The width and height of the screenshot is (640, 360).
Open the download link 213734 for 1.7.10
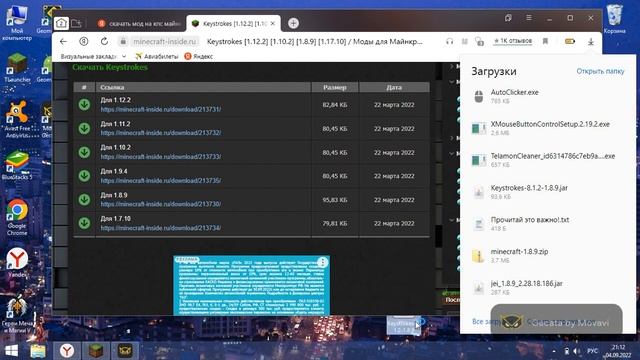pyautogui.click(x=161, y=228)
